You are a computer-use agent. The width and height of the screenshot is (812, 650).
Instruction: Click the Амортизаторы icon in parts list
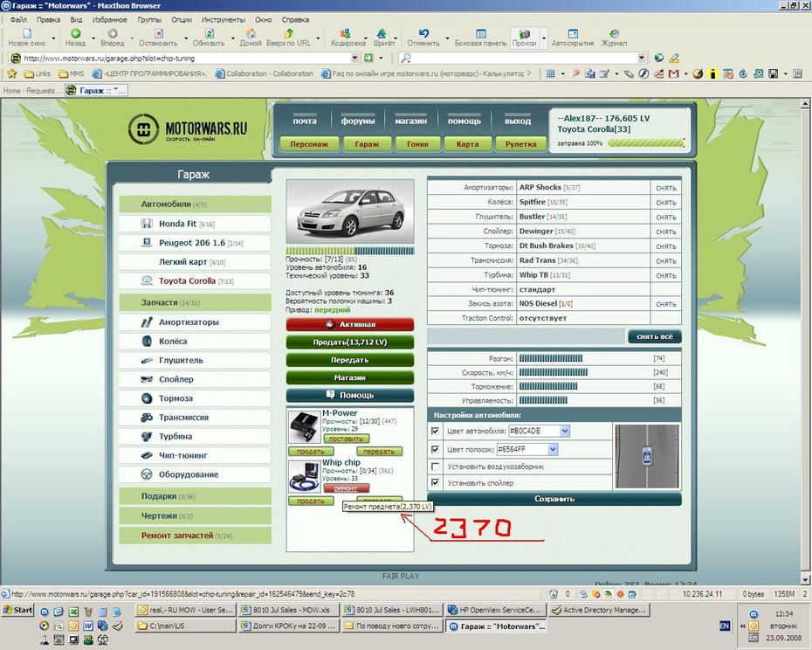[147, 322]
